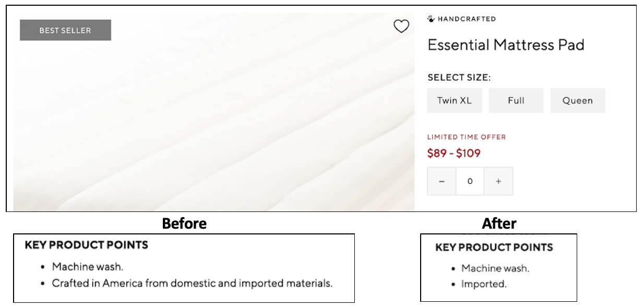The height and width of the screenshot is (307, 644).
Task: Pick the Queen size option
Action: click(x=577, y=101)
